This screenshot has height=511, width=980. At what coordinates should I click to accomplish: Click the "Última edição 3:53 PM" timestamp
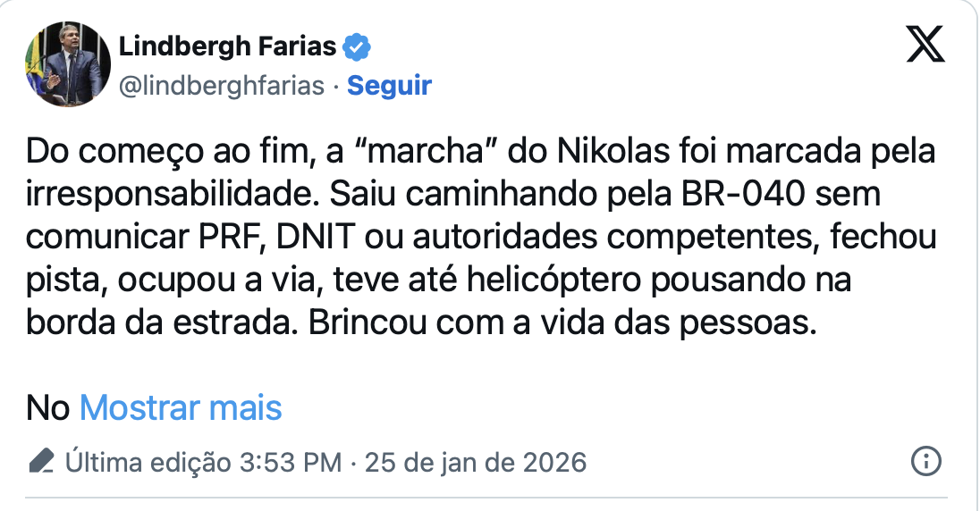click(x=203, y=463)
